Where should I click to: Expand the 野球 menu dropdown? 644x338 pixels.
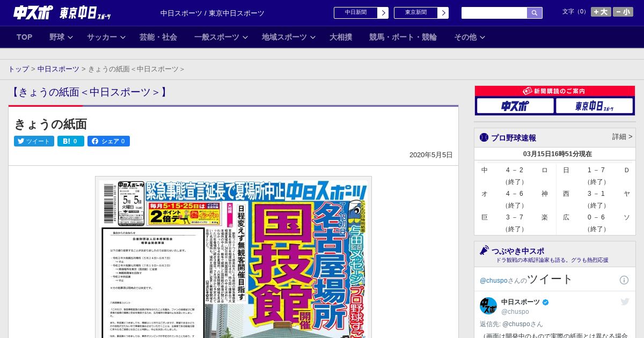[x=61, y=37]
